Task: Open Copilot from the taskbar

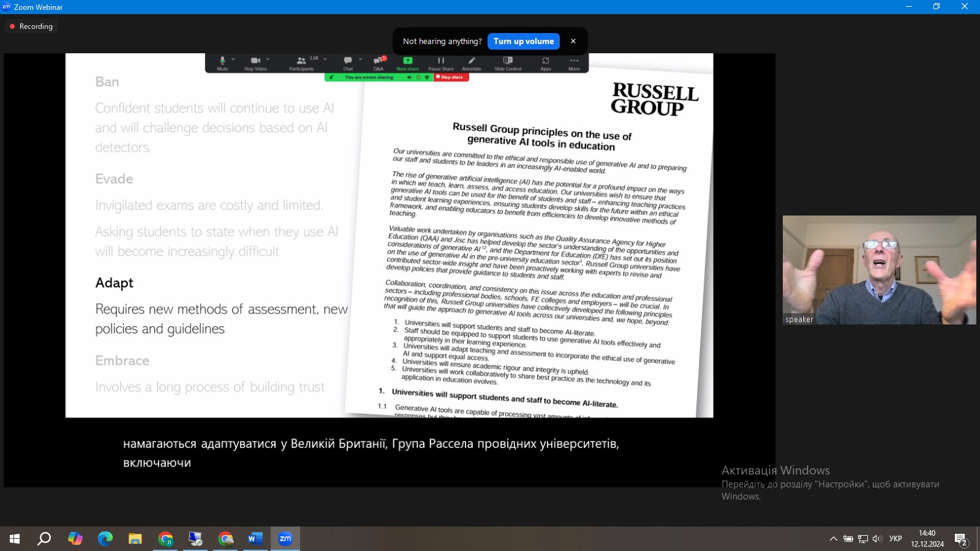Action: (75, 539)
